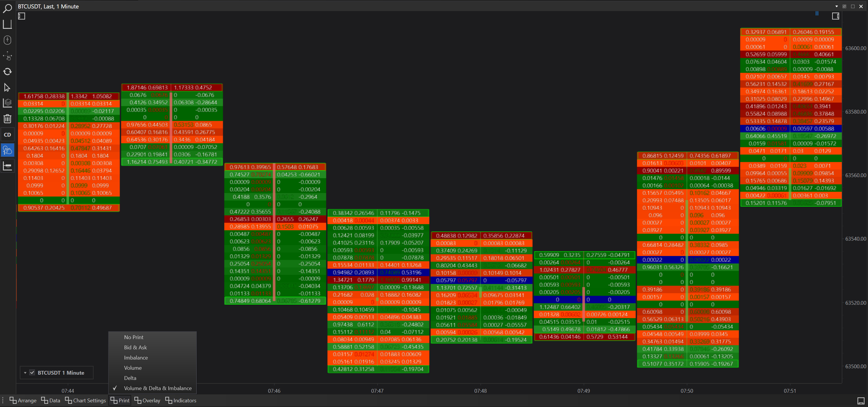
Task: Click the one-click hand tool icon
Action: (7, 150)
